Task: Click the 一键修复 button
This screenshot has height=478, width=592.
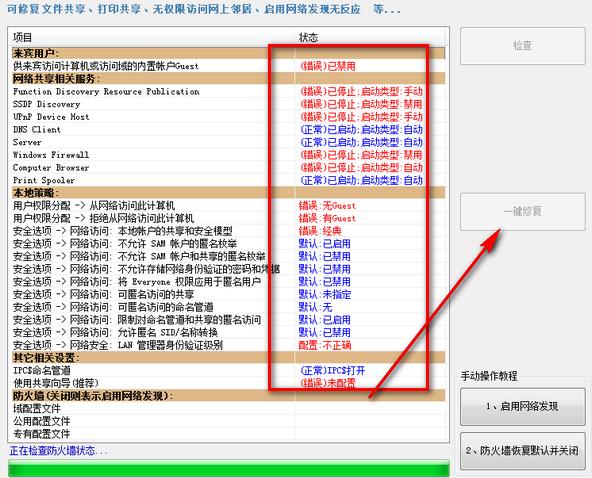Action: tap(523, 211)
